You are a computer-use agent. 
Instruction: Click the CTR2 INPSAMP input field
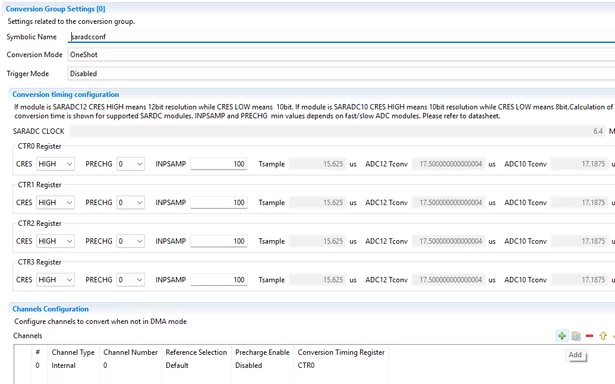(219, 241)
